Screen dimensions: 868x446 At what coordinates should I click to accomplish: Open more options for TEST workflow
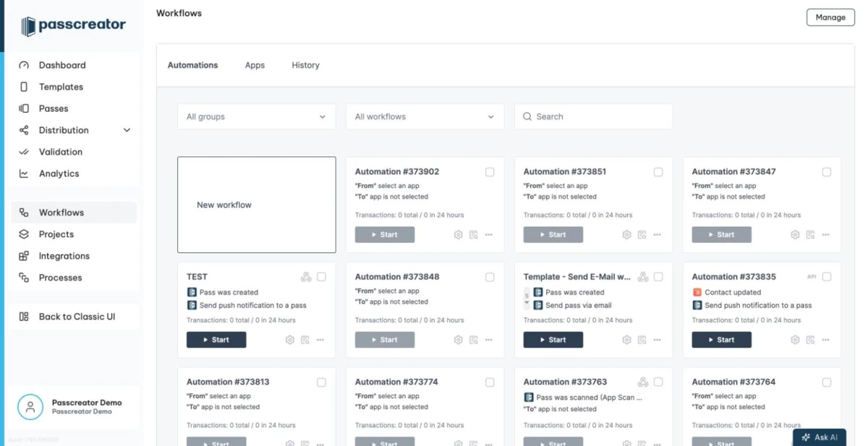pos(320,340)
